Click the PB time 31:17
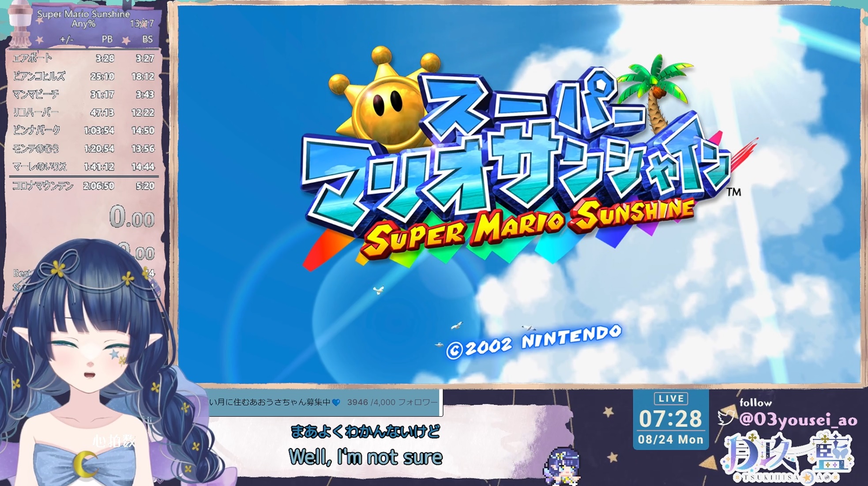The width and height of the screenshot is (868, 486). click(x=102, y=94)
